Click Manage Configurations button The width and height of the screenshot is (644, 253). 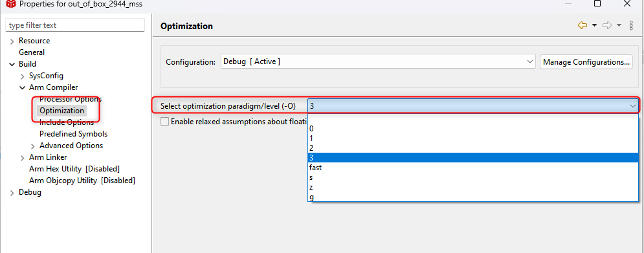[586, 62]
